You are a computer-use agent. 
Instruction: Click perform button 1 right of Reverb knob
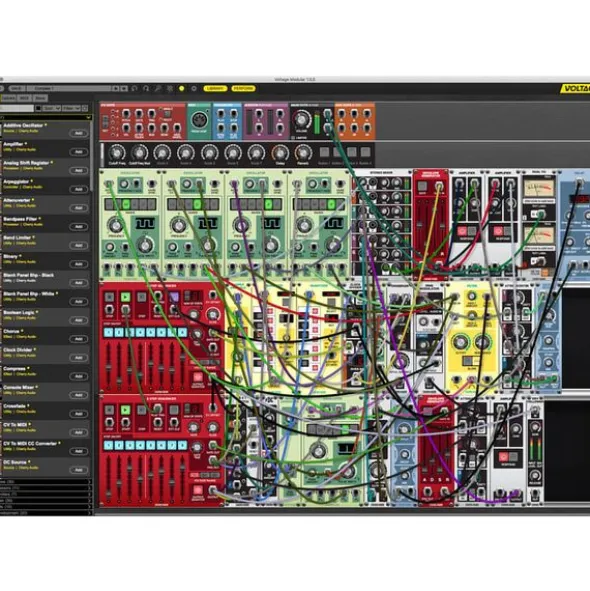pos(324,152)
